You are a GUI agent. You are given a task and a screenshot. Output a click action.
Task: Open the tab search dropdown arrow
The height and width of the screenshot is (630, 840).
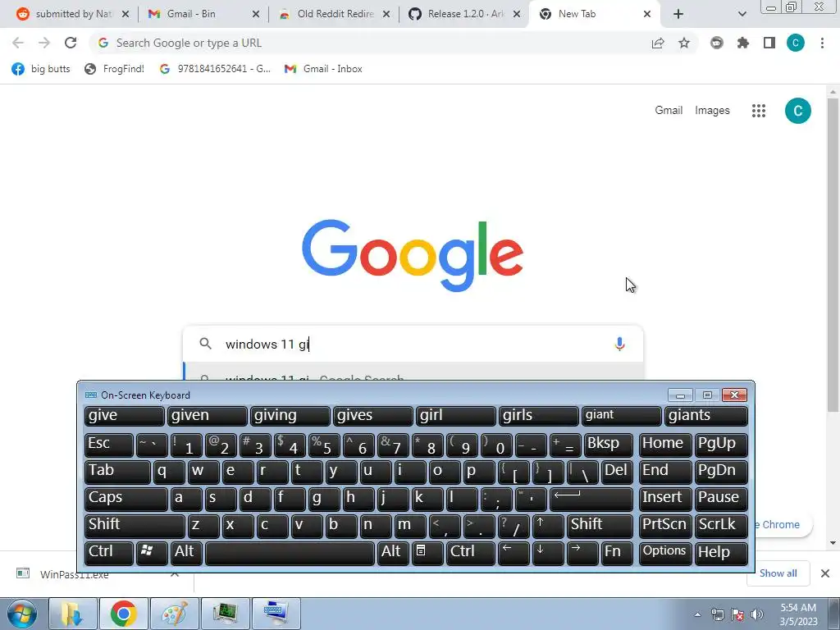[742, 14]
